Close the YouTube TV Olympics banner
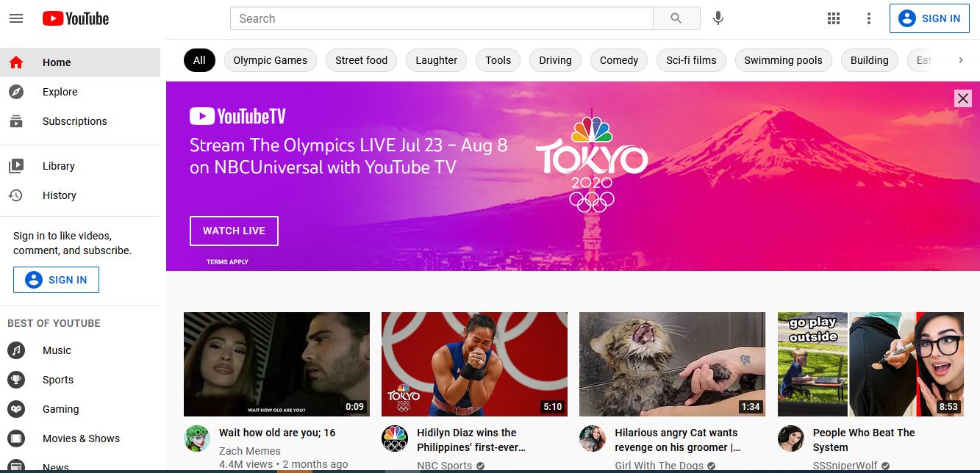The image size is (980, 473). 962,98
